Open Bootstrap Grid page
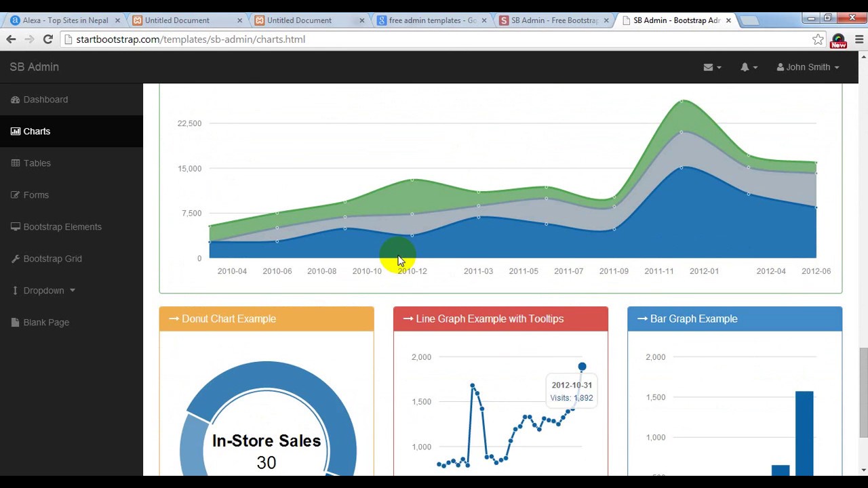Viewport: 868px width, 488px height. (71, 259)
